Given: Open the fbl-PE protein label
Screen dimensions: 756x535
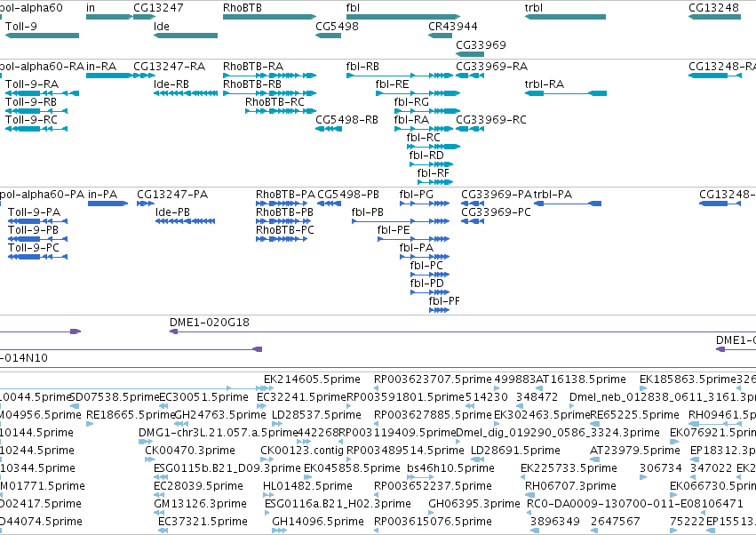Looking at the screenshot, I should [394, 230].
